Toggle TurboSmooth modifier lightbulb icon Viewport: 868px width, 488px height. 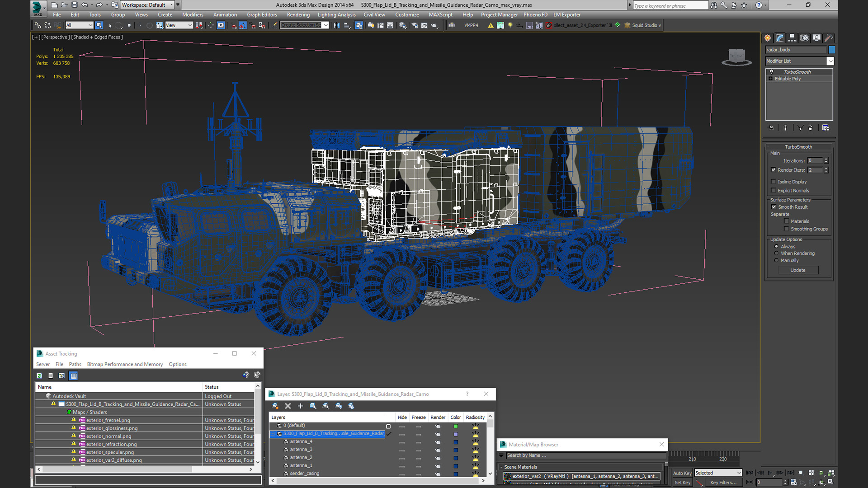(772, 72)
